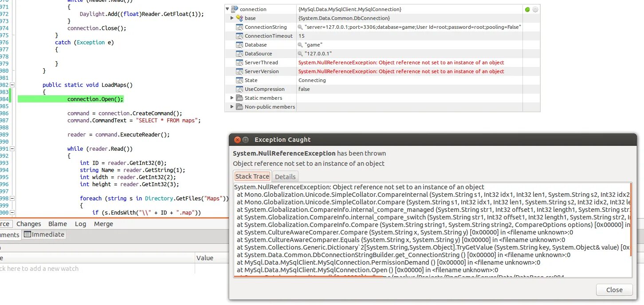Collapse the while loop fold marker at line 991

click(12, 149)
